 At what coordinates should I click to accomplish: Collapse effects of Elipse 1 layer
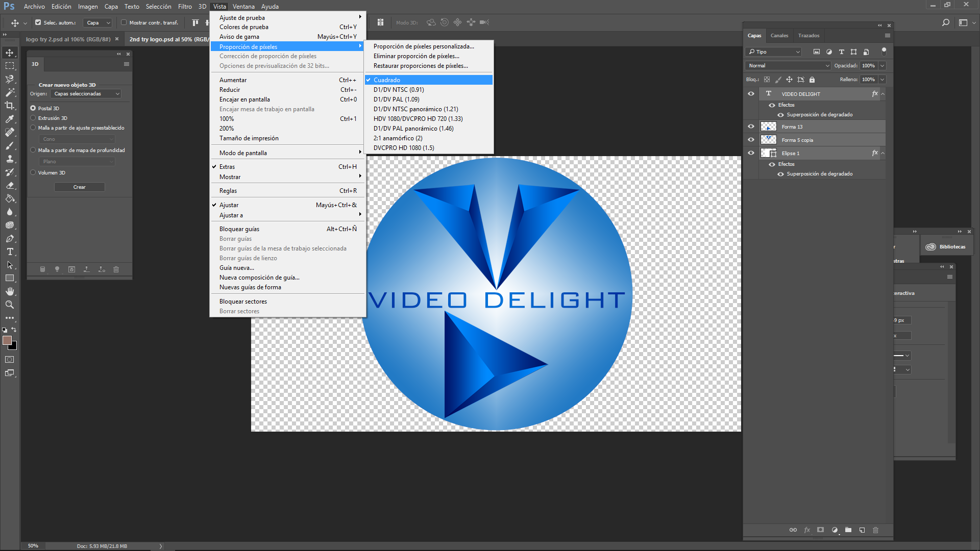(883, 153)
